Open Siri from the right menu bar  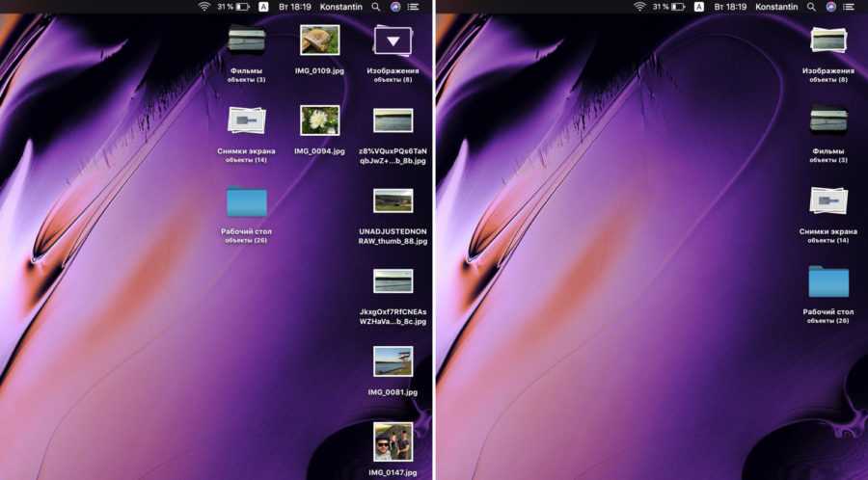point(829,7)
